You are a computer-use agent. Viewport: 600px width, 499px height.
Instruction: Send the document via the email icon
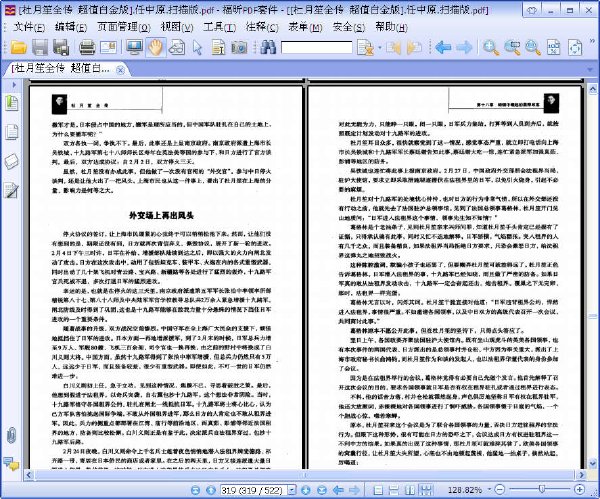pos(109,47)
